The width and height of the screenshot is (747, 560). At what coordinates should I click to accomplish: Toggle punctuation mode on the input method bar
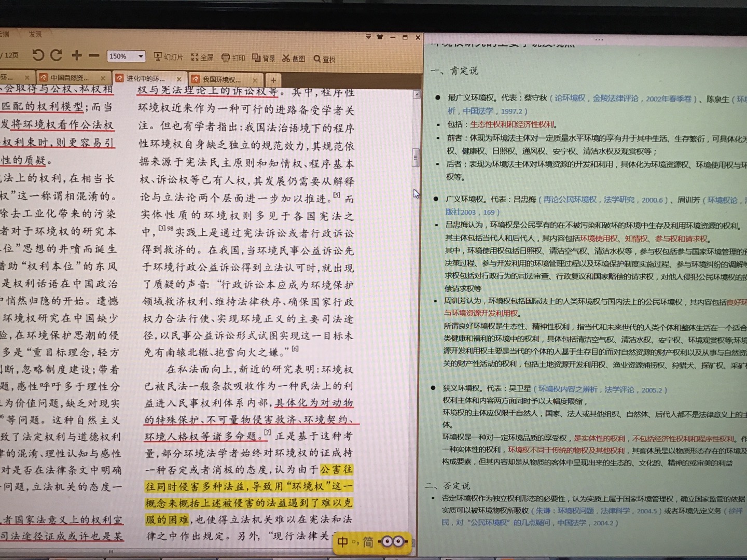click(x=355, y=543)
